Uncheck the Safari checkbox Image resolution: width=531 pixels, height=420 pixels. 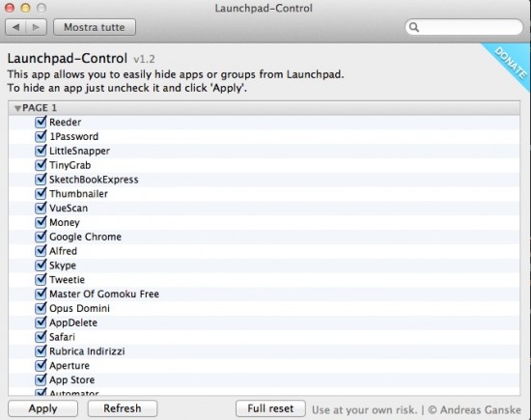coord(41,336)
